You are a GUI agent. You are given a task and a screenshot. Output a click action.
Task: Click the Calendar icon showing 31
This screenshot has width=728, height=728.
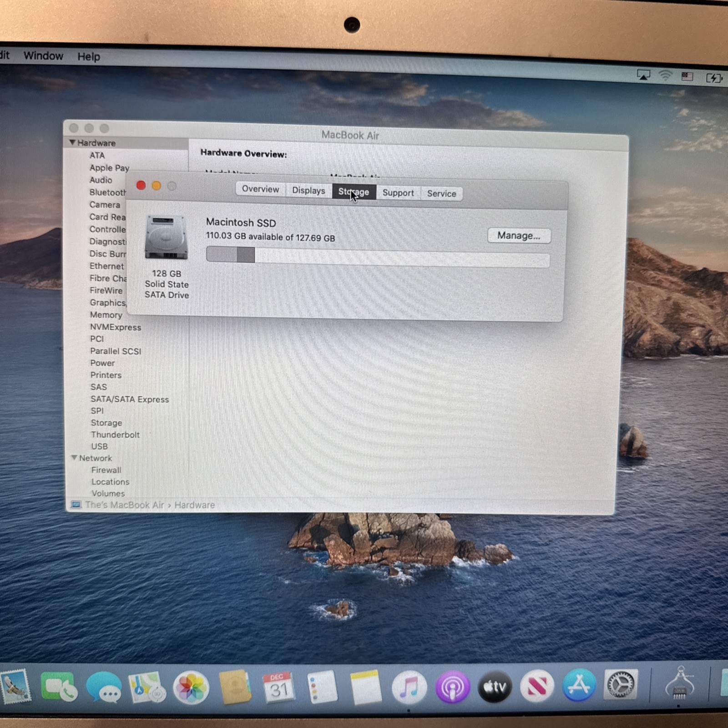pos(278,688)
